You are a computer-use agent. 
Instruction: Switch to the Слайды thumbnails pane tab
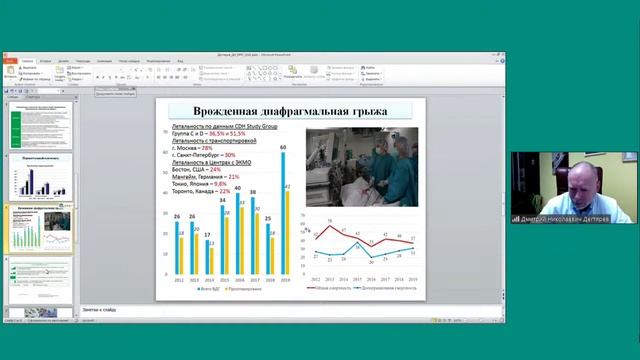(13, 97)
